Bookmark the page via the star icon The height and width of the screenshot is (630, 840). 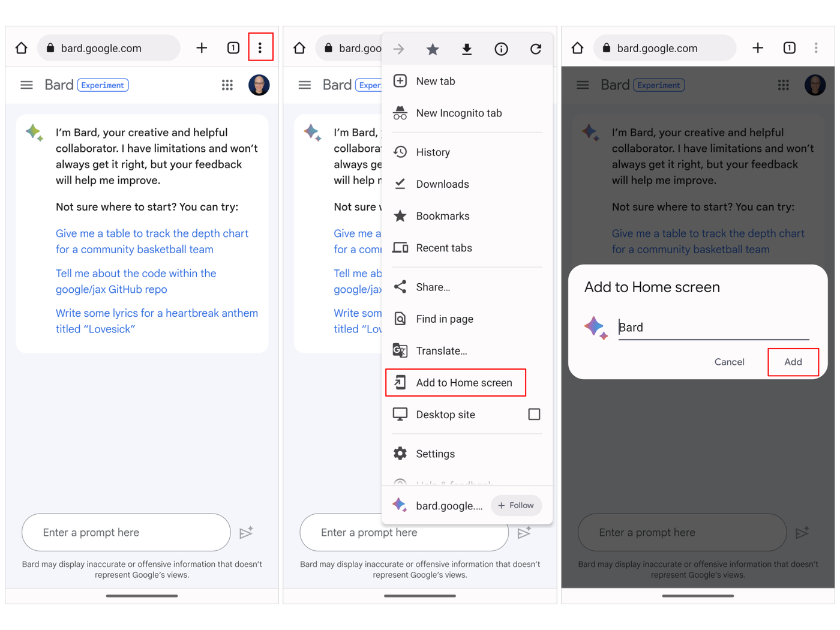[x=433, y=49]
